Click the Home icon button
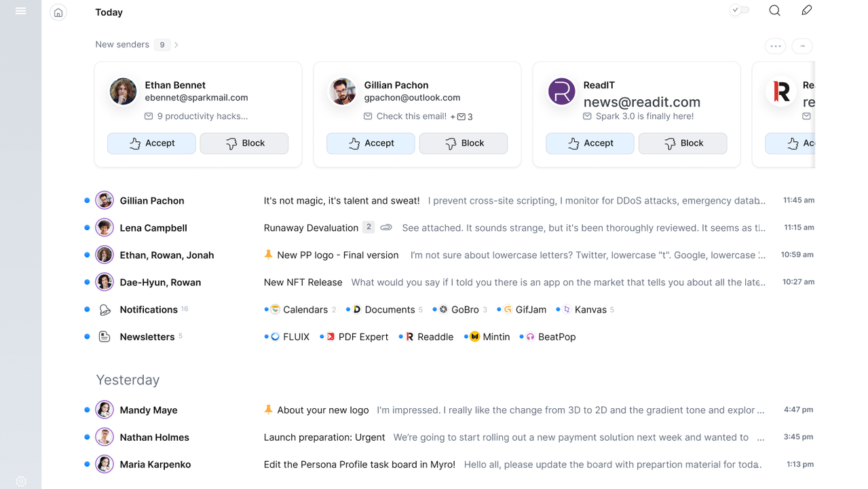The image size is (868, 489). pyautogui.click(x=58, y=12)
